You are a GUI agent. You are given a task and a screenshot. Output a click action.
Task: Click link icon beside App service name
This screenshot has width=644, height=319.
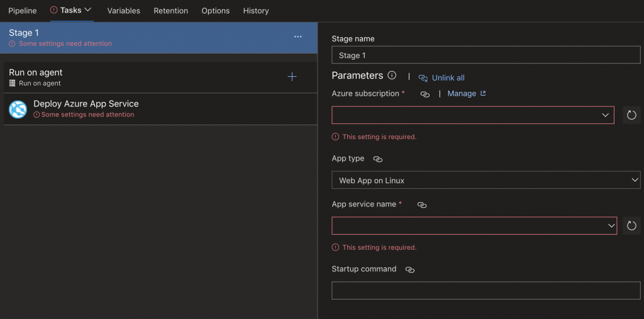point(422,205)
